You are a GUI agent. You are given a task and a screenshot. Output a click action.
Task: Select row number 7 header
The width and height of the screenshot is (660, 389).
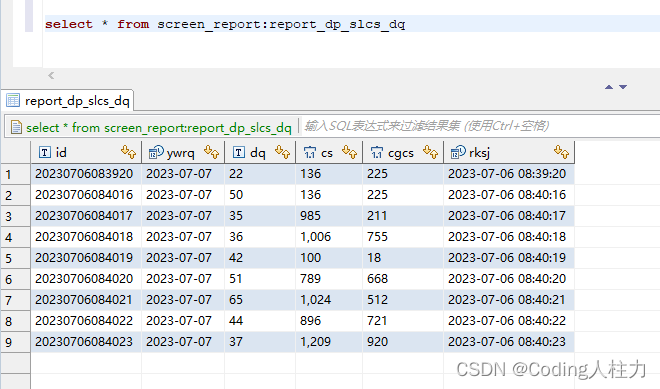click(15, 300)
